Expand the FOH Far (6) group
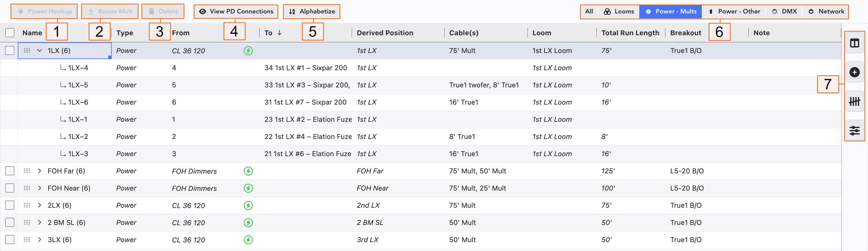The image size is (868, 251). 39,171
